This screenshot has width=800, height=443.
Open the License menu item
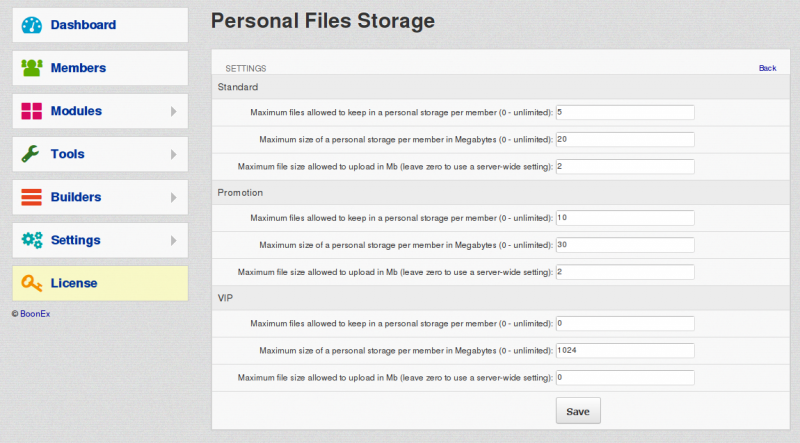[x=101, y=283]
